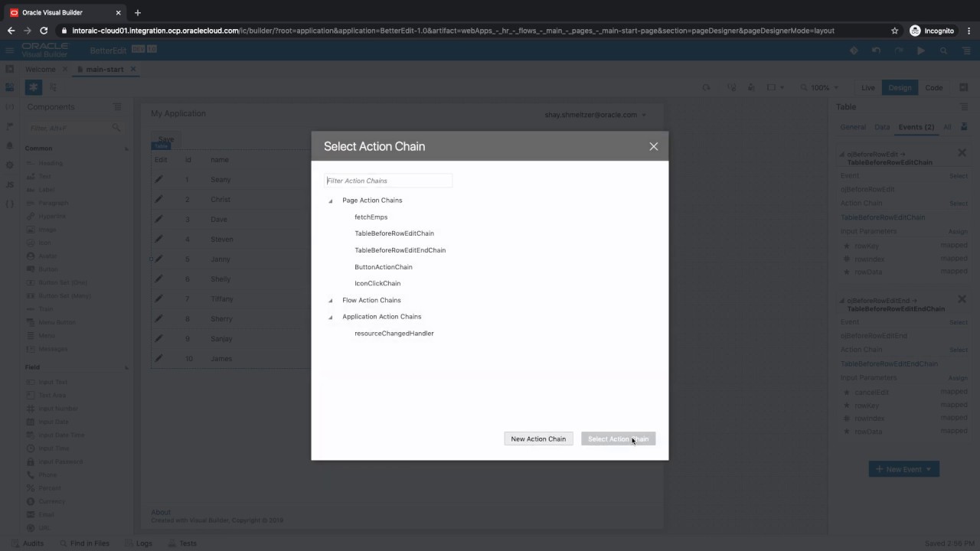980x551 pixels.
Task: Click the New Event dropdown button
Action: pos(903,469)
